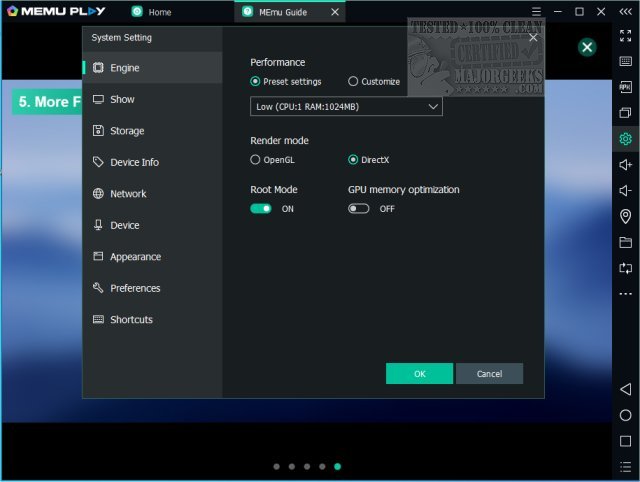
Task: Select the Preset settings radio button
Action: (x=255, y=81)
